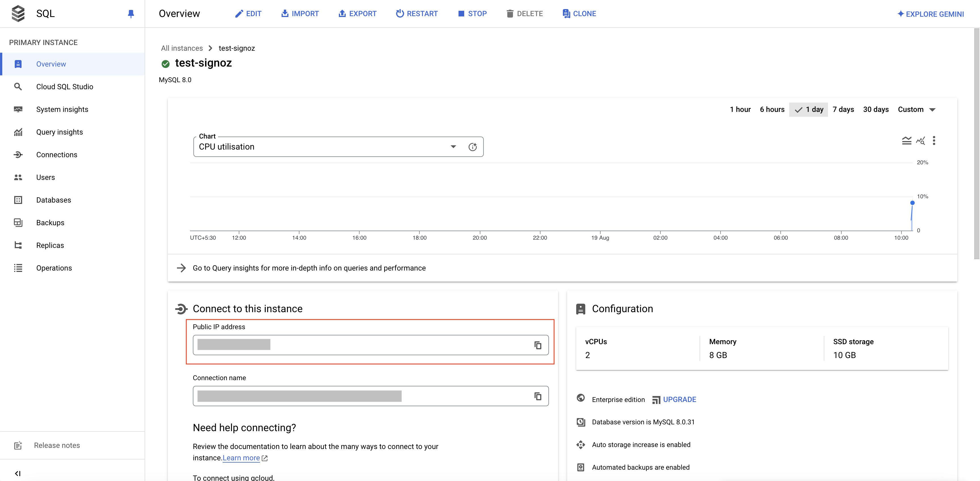This screenshot has width=980, height=481.
Task: Click the SQL product logo icon
Action: click(18, 14)
